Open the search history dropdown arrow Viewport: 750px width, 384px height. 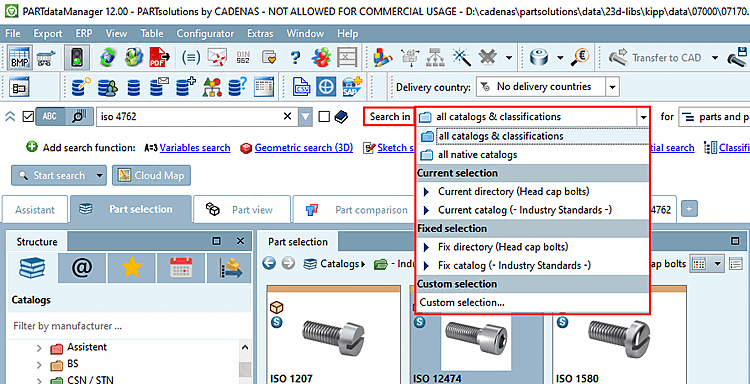point(305,117)
